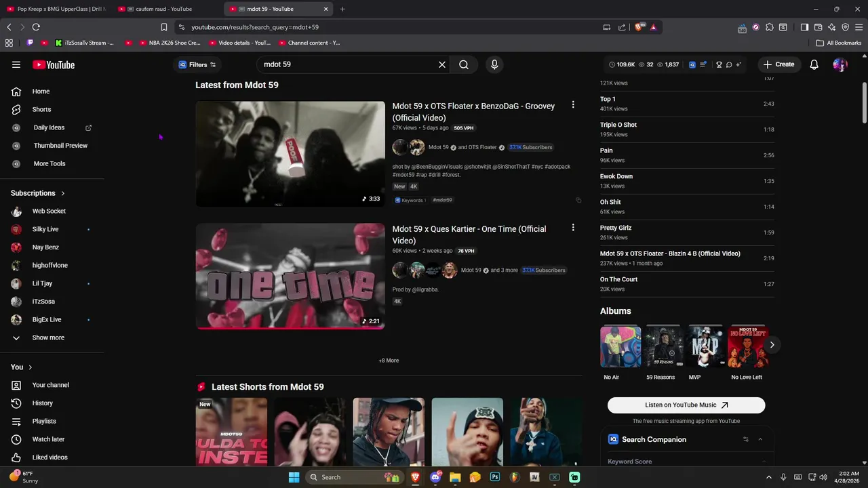
Task: Open the account avatar menu
Action: coord(840,64)
